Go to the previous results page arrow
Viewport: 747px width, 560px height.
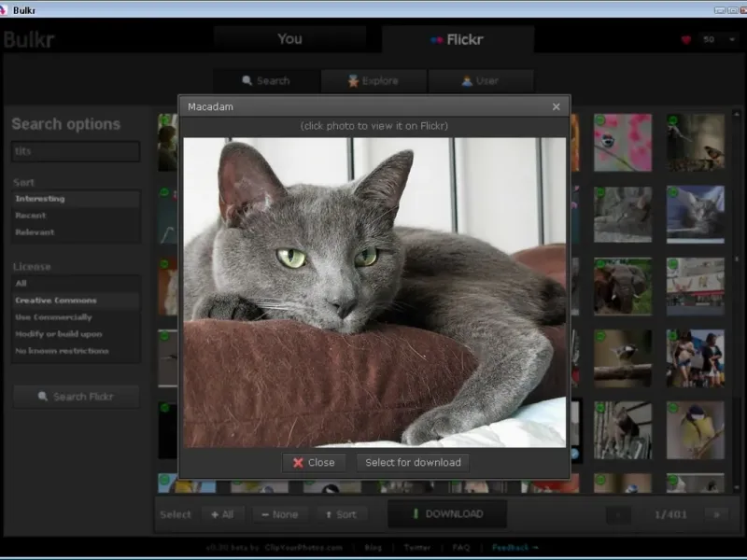(618, 514)
